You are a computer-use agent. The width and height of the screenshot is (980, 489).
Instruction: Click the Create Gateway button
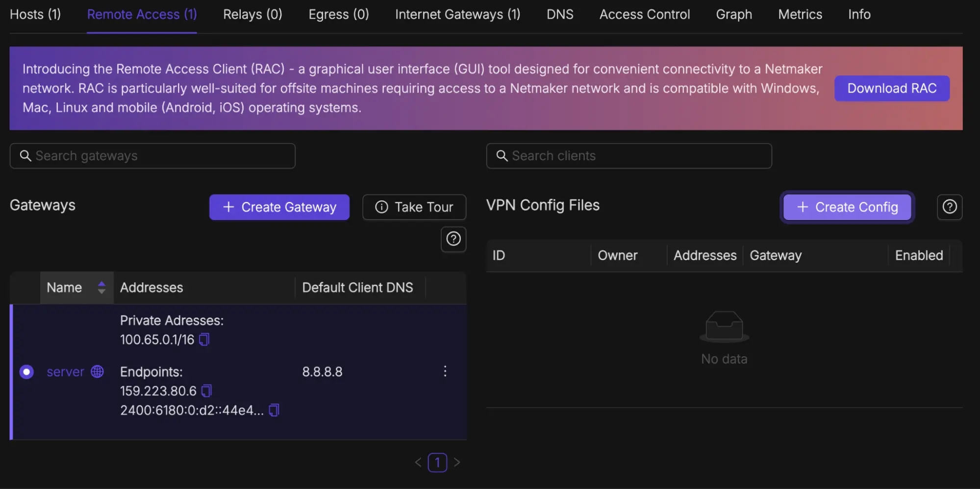[279, 207]
